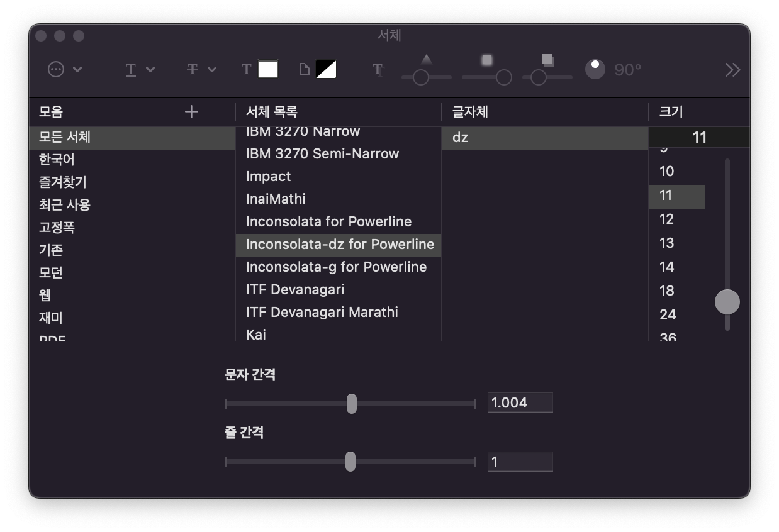This screenshot has width=779, height=532.
Task: Click the 줄 간격 value field
Action: point(520,462)
